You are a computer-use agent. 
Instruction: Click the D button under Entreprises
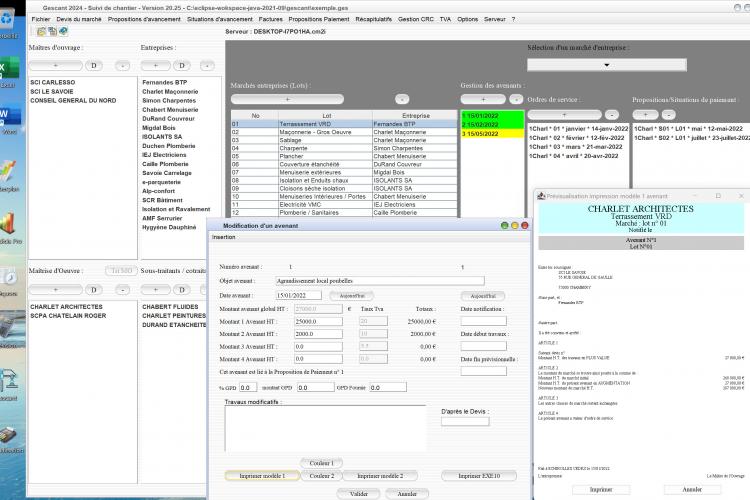pyautogui.click(x=182, y=66)
